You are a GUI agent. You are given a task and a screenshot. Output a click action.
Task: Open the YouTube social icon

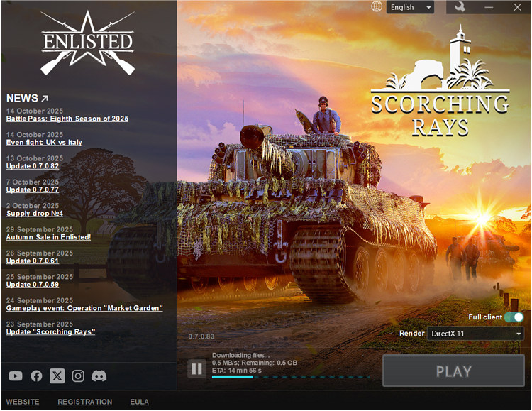(16, 376)
